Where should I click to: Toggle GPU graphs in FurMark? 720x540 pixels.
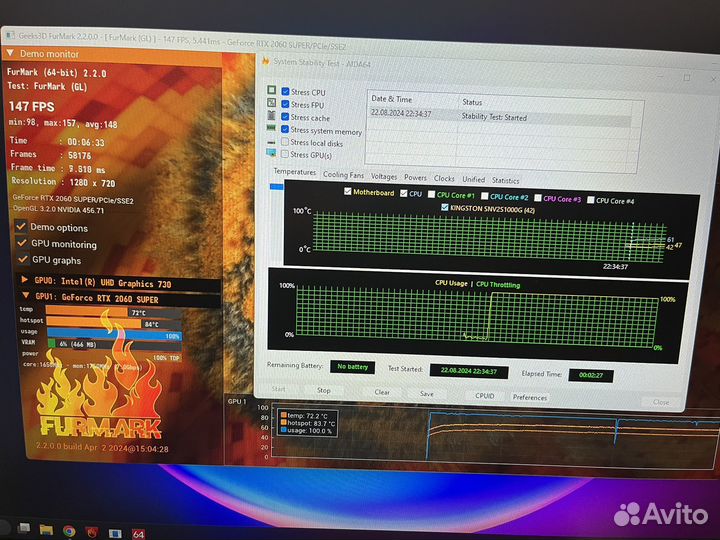coord(22,259)
